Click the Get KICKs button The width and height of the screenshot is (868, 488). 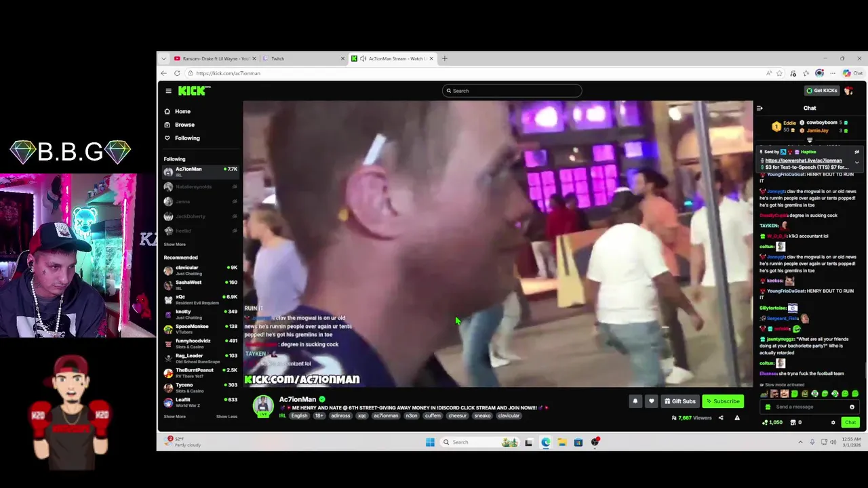pos(822,91)
